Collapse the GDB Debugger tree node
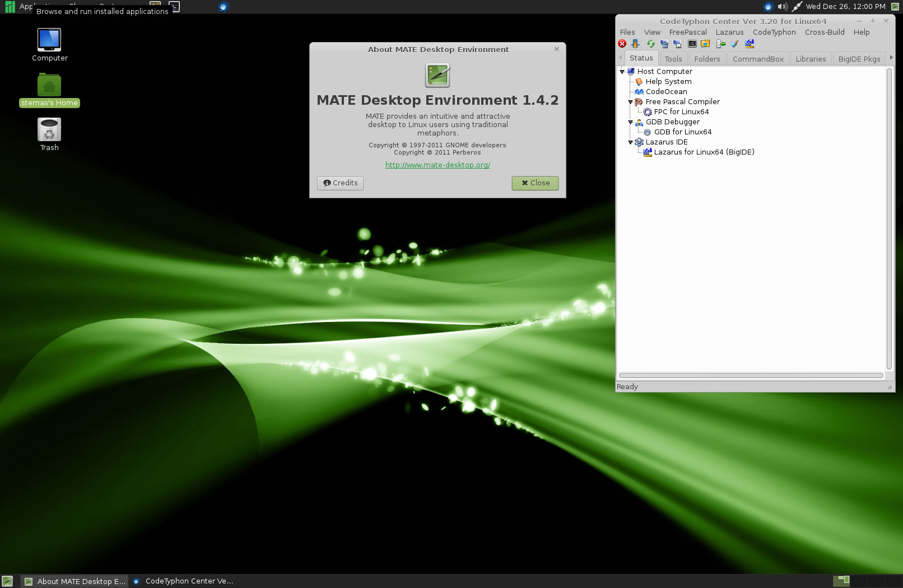This screenshot has width=903, height=588. [630, 122]
